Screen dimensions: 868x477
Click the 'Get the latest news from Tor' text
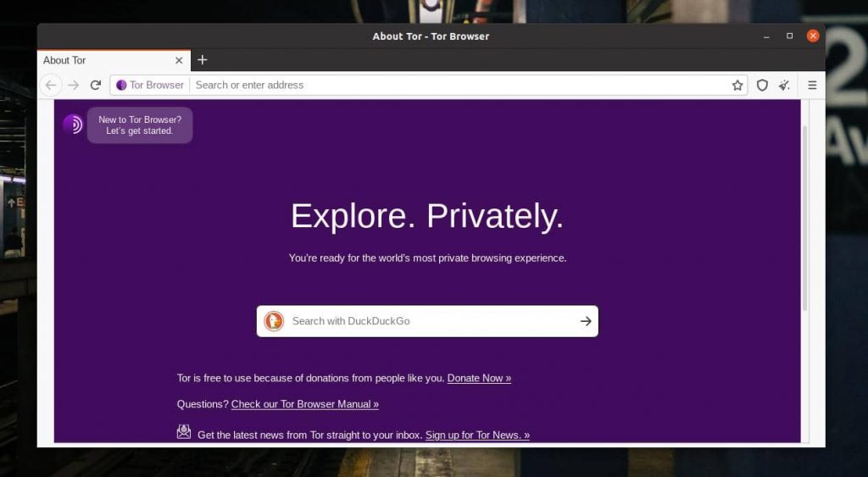[x=310, y=435]
